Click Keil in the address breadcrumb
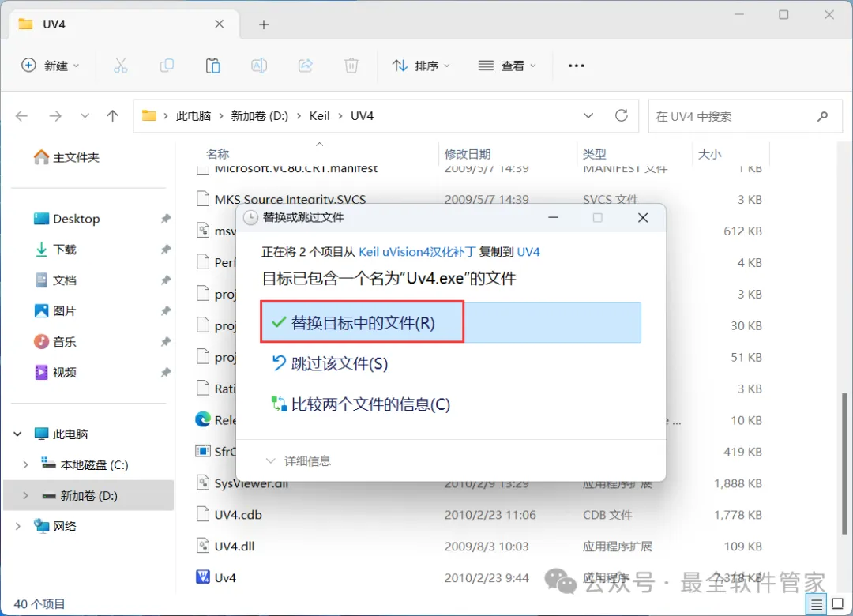 [320, 116]
